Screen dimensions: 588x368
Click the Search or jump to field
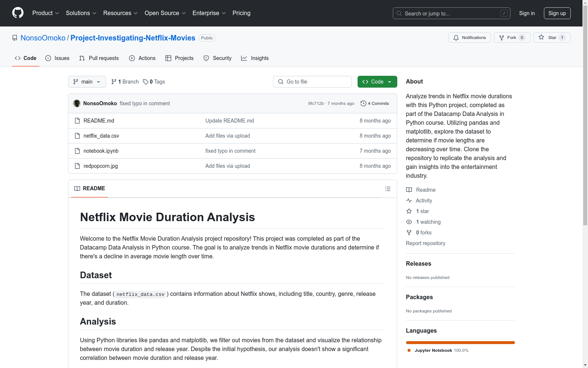(x=452, y=13)
